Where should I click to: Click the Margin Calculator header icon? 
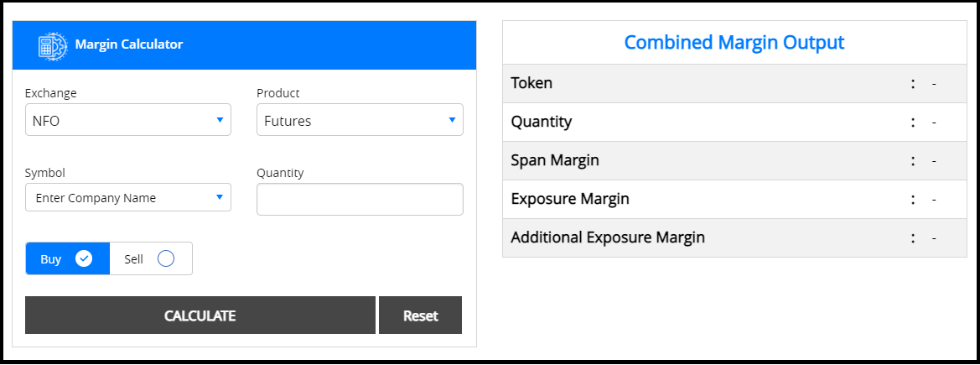[x=52, y=45]
